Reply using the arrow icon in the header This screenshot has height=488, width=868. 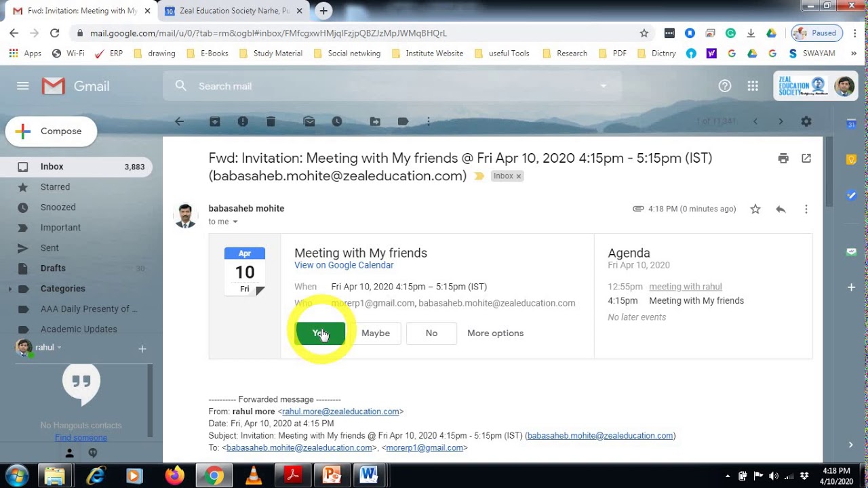click(781, 209)
